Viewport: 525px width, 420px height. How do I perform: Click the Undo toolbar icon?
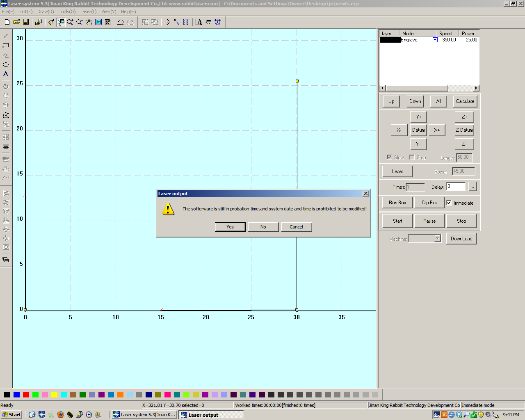[121, 22]
